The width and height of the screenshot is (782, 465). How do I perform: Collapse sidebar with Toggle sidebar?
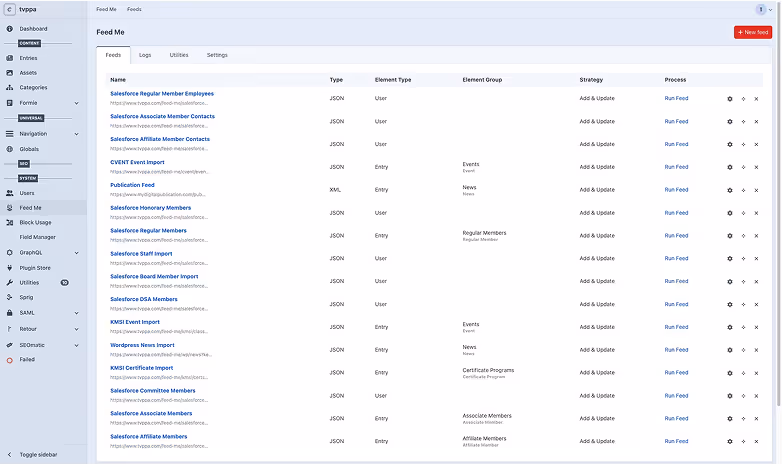click(33, 455)
